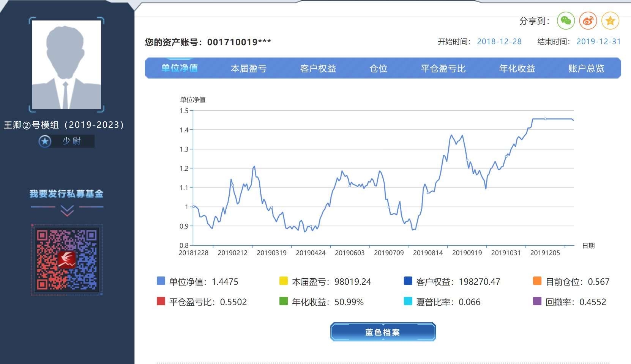Click the orange 目前仓位 legend swatch

(537, 281)
